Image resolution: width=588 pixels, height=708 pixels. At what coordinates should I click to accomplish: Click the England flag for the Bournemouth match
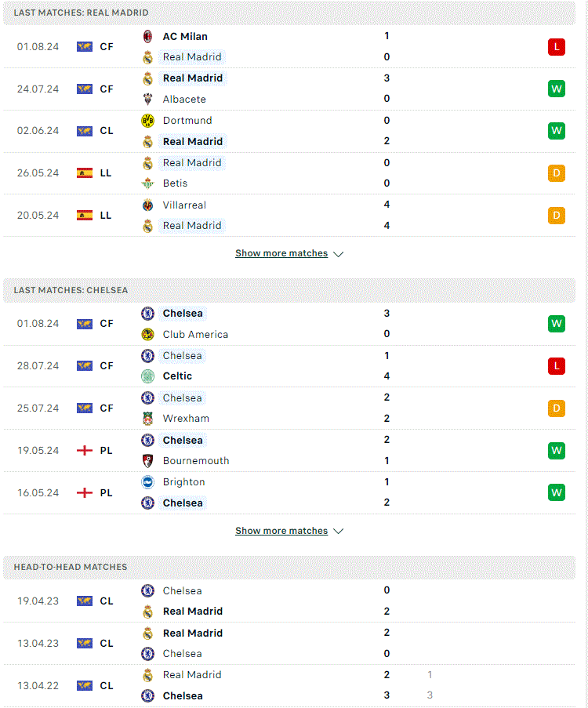(85, 451)
